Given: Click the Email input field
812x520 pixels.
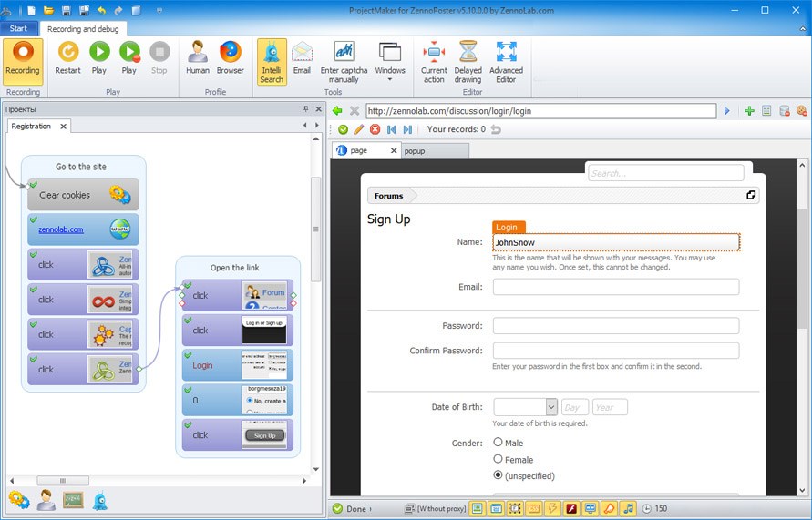Looking at the screenshot, I should pyautogui.click(x=615, y=287).
